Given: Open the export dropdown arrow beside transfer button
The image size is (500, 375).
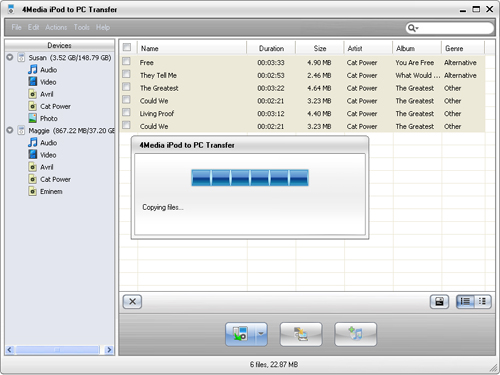Looking at the screenshot, I should (x=261, y=334).
